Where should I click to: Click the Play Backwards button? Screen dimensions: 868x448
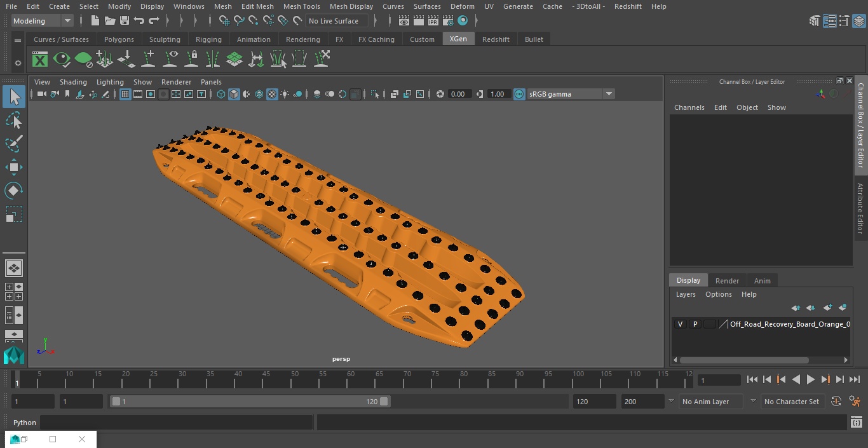796,379
